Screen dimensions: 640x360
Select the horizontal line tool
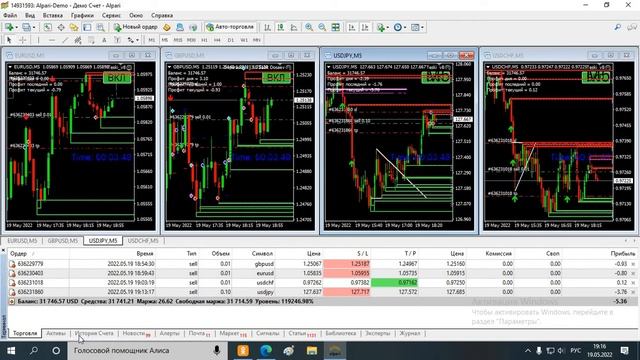point(51,40)
